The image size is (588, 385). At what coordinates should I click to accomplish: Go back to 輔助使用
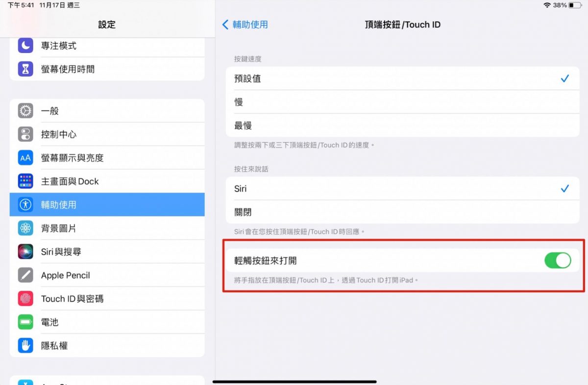coord(245,25)
